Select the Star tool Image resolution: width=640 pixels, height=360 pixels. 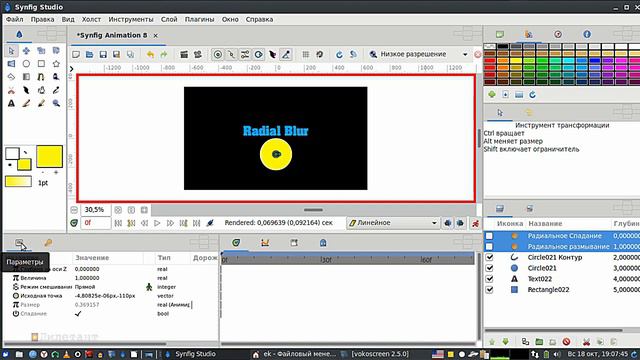coord(56,64)
